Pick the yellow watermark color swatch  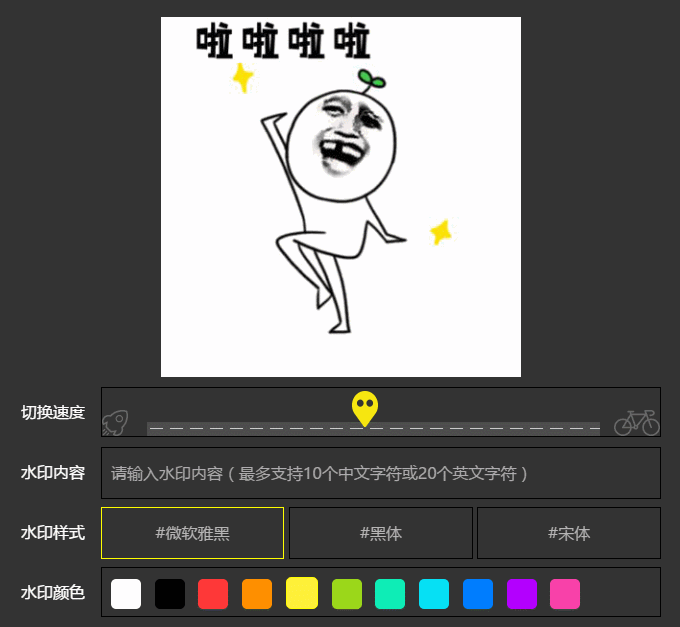302,593
